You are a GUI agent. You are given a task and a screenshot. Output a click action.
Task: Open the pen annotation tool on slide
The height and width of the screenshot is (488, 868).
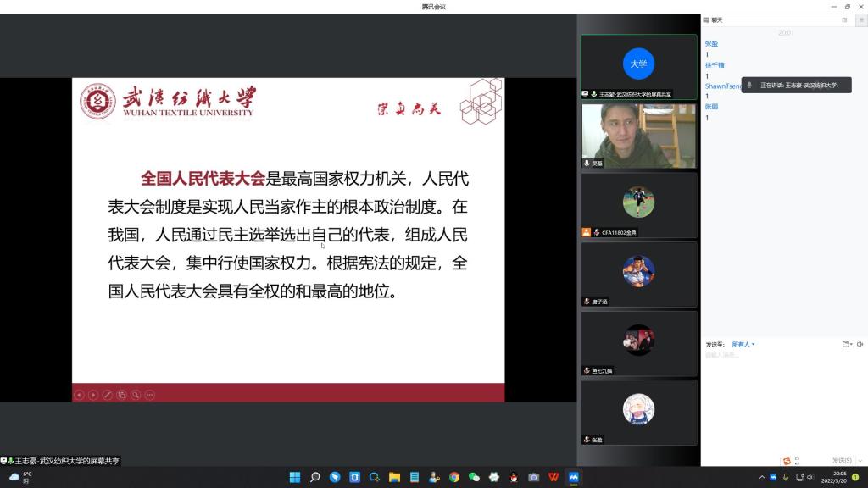[x=108, y=395]
